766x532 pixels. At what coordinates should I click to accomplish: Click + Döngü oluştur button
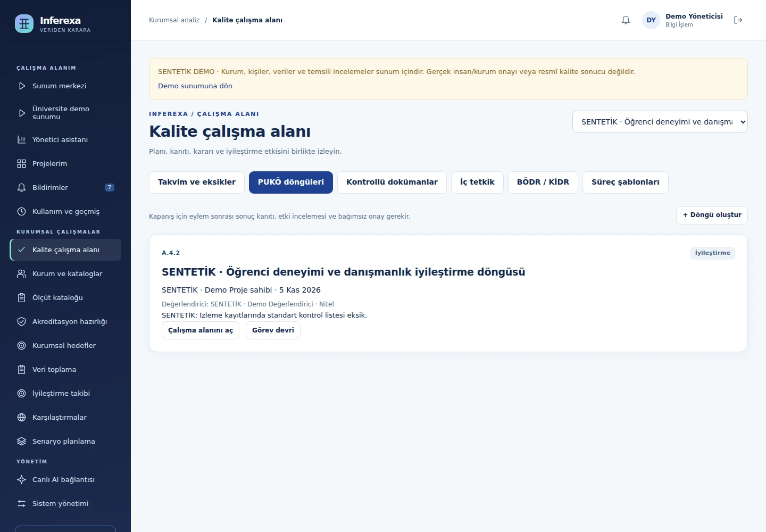pyautogui.click(x=712, y=215)
